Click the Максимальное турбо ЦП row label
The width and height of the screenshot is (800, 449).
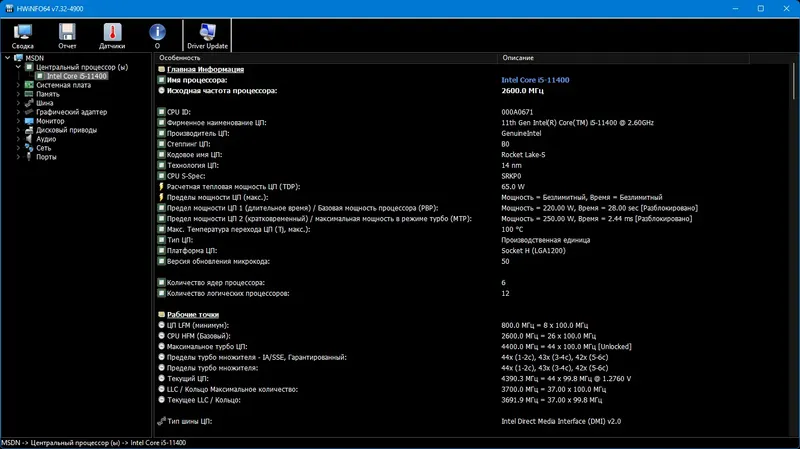(x=207, y=346)
